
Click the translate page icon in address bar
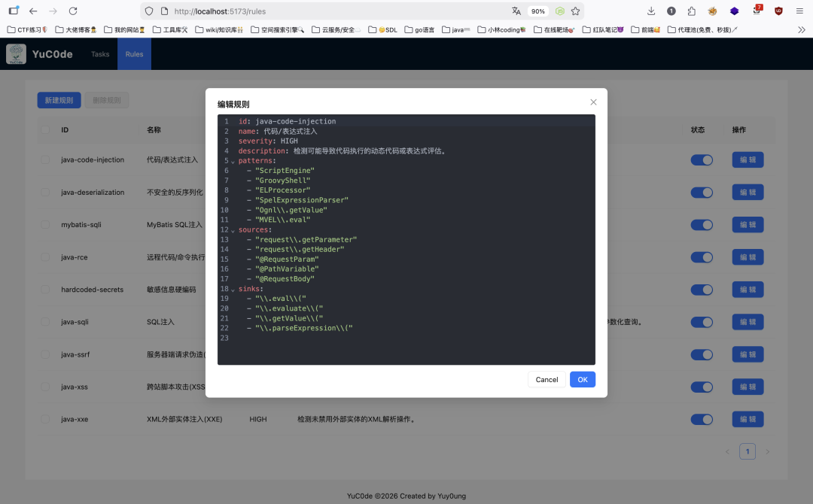[516, 11]
